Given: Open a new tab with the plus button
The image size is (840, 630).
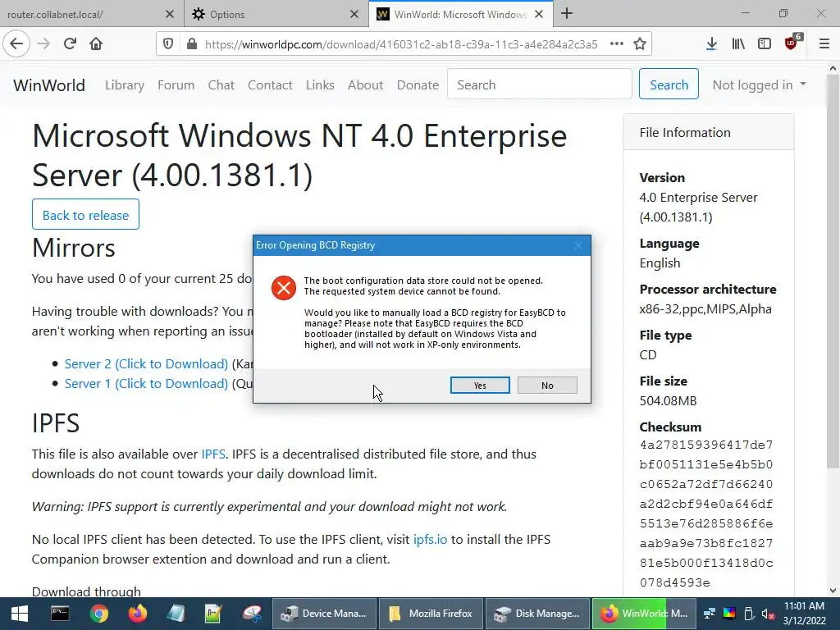Looking at the screenshot, I should point(567,14).
